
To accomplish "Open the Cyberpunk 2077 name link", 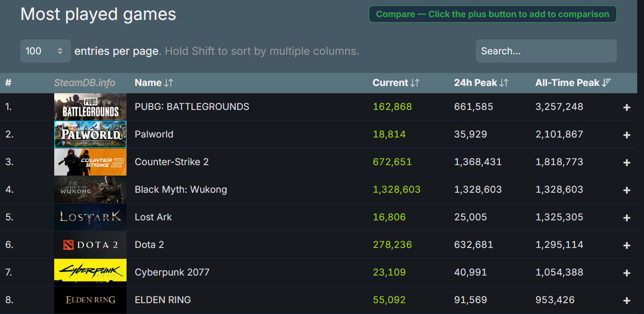I will tap(172, 272).
